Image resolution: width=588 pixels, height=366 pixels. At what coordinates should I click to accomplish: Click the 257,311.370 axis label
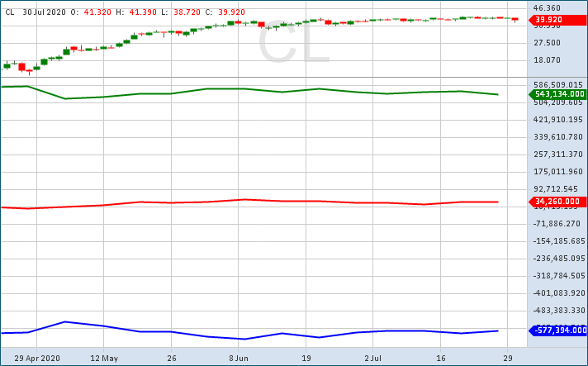558,154
